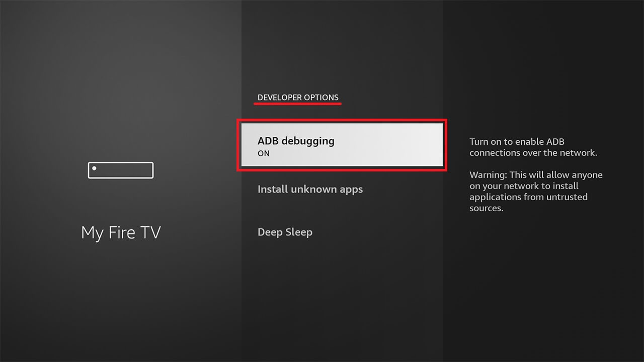This screenshot has height=362, width=644.
Task: Select the ADB debugging label text
Action: pos(296,141)
